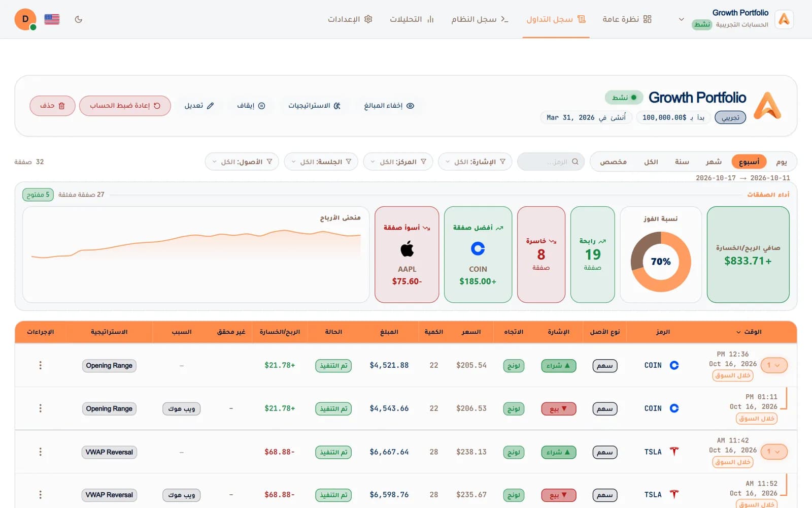Click the 70% win rate donut chart

[x=661, y=262]
